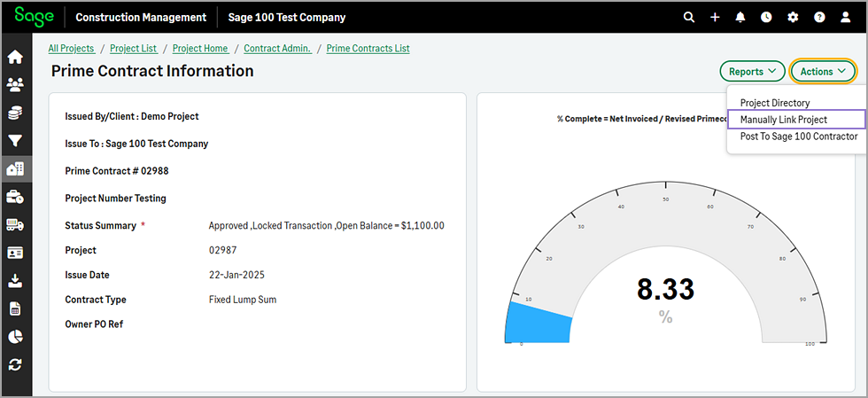Open the pie chart sidebar icon
This screenshot has width=868, height=398.
click(x=16, y=337)
